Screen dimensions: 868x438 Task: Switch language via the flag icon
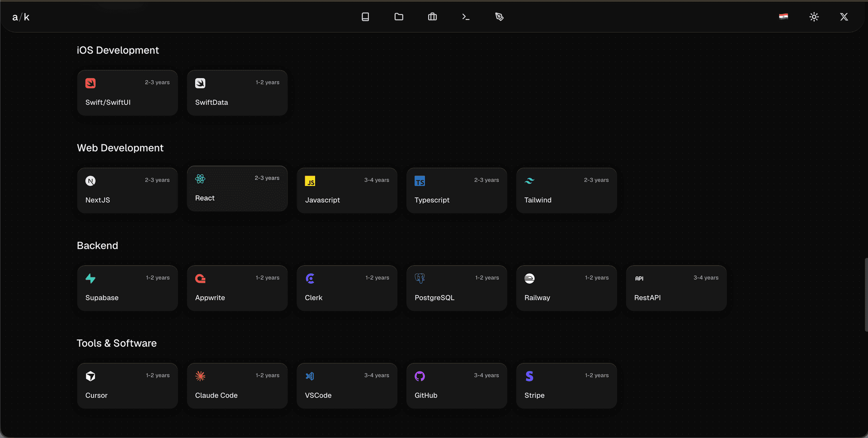pyautogui.click(x=783, y=17)
